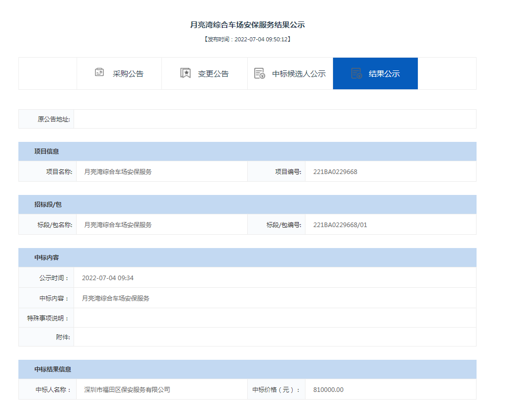Switch to the 变更公告 tab
521x420 pixels.
coord(205,73)
